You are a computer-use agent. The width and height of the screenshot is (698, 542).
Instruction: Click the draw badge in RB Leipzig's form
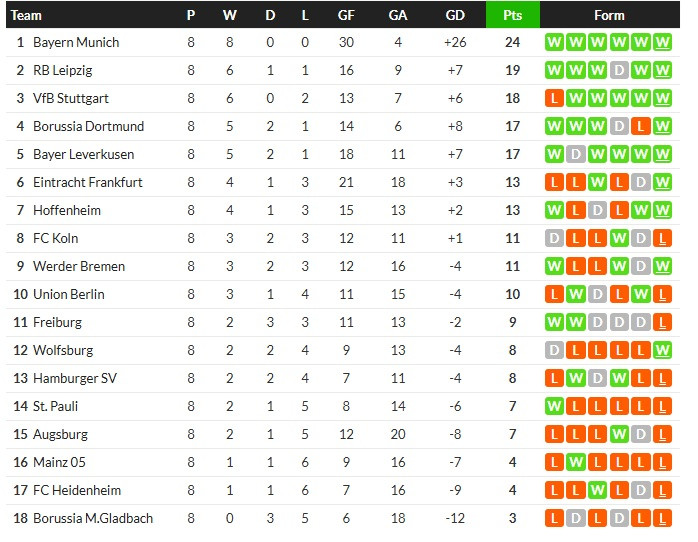click(620, 71)
